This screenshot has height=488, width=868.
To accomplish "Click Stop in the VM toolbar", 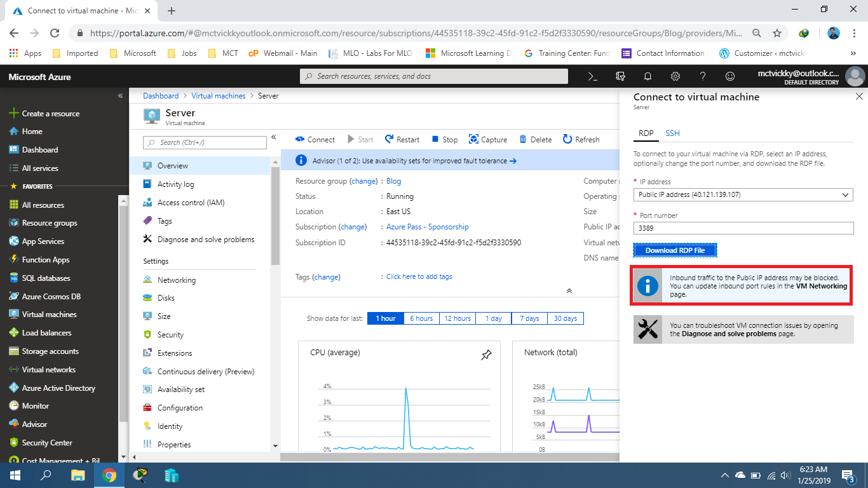I will pyautogui.click(x=444, y=139).
